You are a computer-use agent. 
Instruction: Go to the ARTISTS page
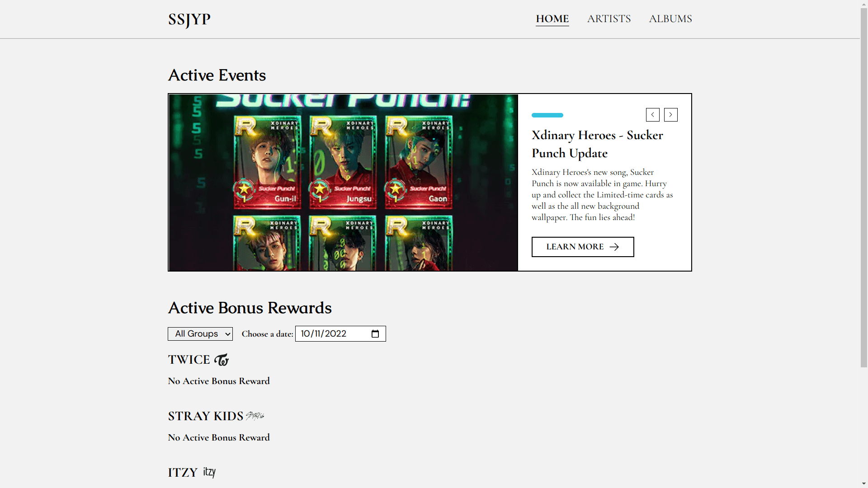609,19
